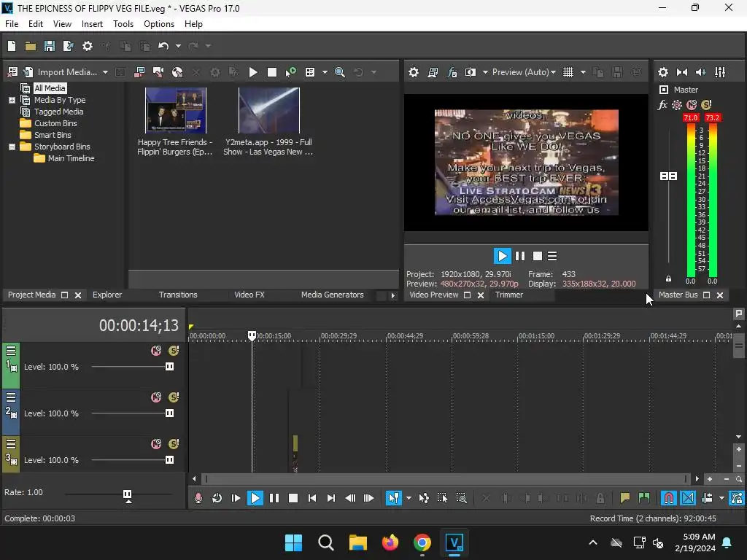The image size is (747, 560).
Task: Solo video track 2
Action: pyautogui.click(x=174, y=397)
